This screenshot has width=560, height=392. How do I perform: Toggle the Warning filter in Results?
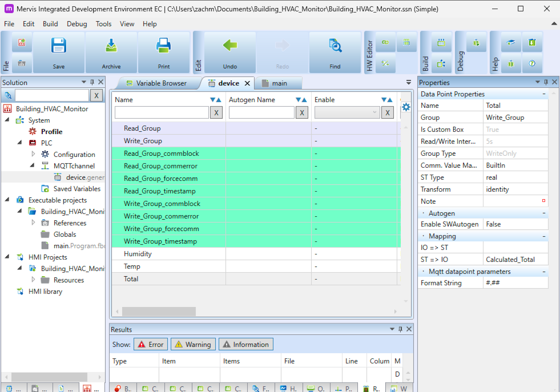point(193,344)
